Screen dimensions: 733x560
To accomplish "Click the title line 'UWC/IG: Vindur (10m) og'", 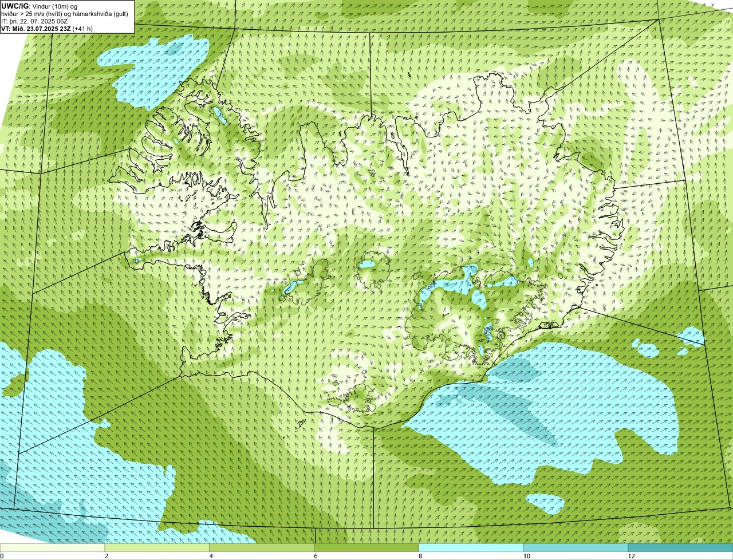I will 39,6.
